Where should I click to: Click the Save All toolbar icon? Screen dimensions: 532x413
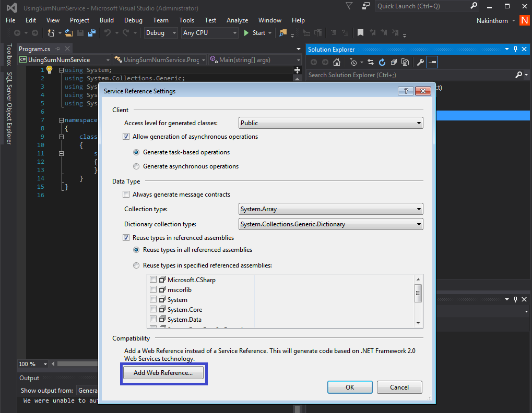pyautogui.click(x=91, y=33)
